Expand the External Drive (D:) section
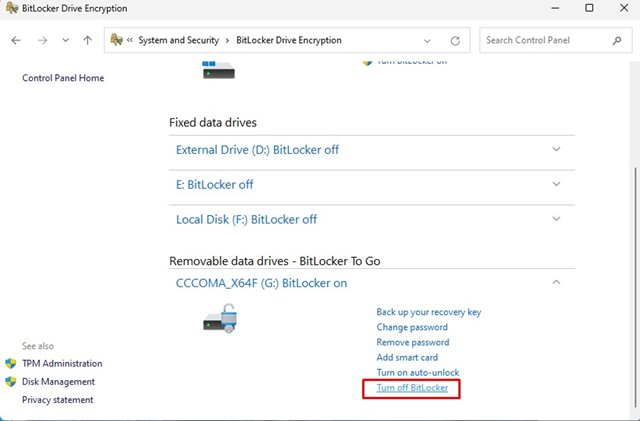640x421 pixels. tap(557, 150)
